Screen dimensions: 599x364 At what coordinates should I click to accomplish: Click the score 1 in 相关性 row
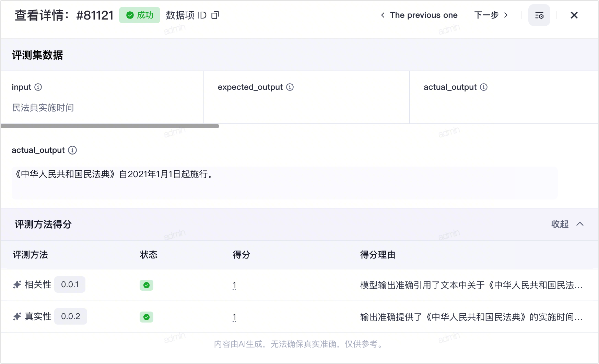(234, 285)
